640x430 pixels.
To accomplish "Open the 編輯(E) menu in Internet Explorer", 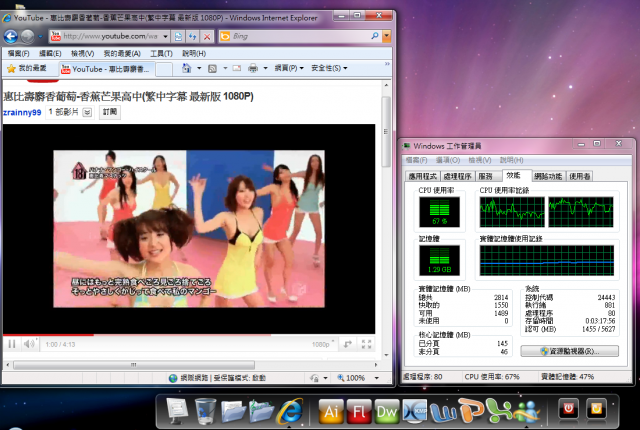I will point(50,53).
